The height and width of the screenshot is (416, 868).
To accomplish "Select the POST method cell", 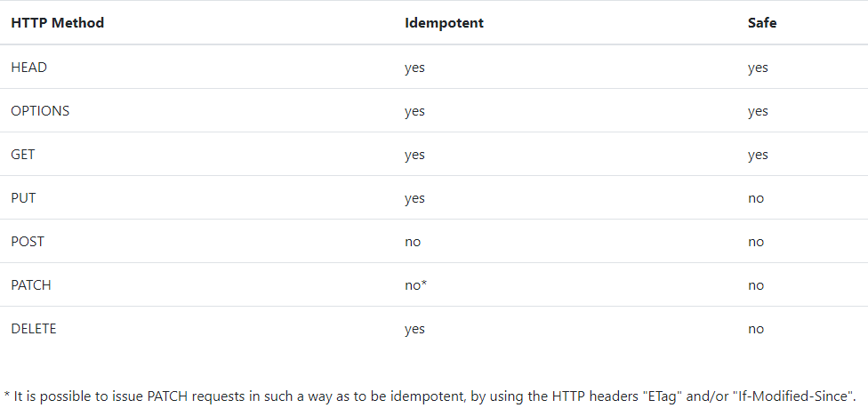I will pyautogui.click(x=28, y=242).
